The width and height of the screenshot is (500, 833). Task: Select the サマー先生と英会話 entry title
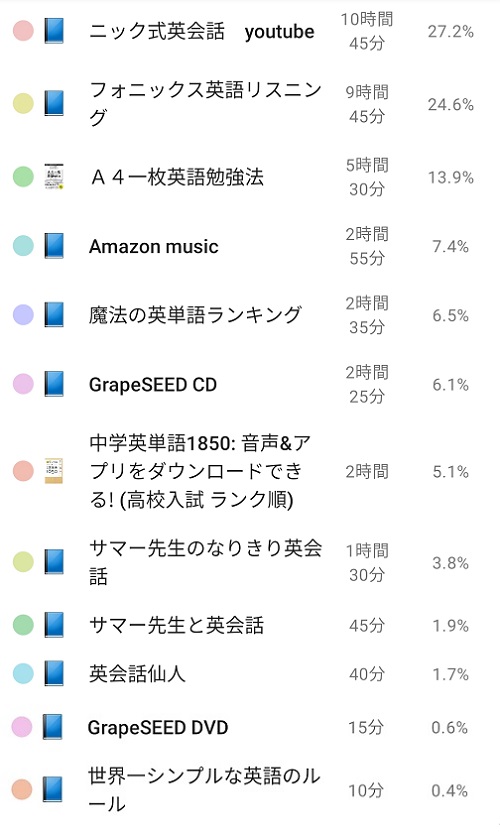176,625
